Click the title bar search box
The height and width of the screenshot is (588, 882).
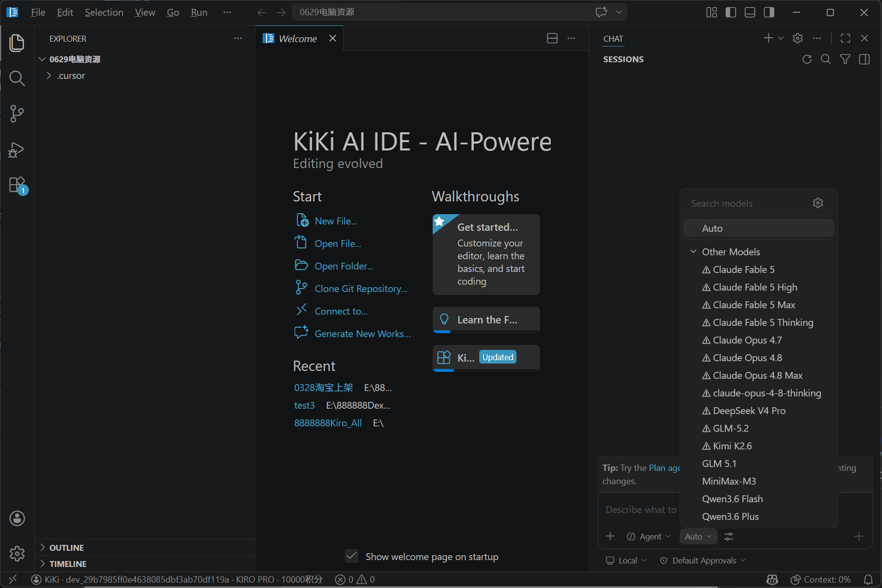pos(441,12)
